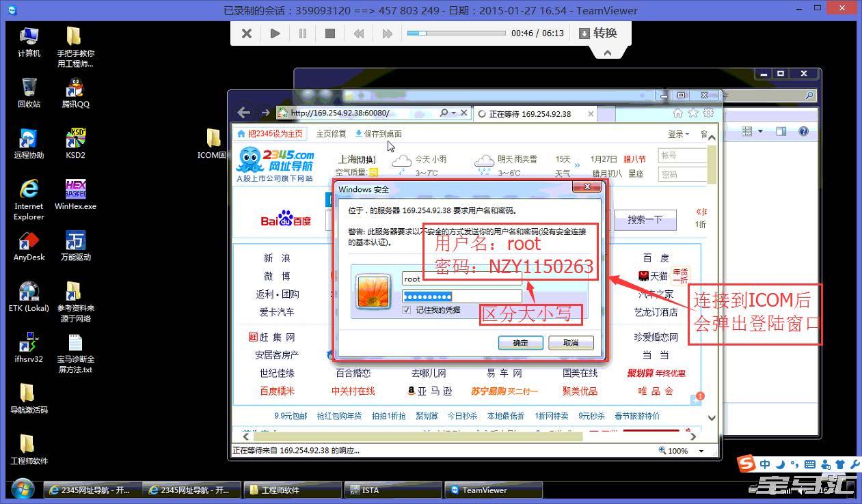The height and width of the screenshot is (504, 862).
Task: Open AnyDesk desktop shortcut
Action: coord(29,247)
